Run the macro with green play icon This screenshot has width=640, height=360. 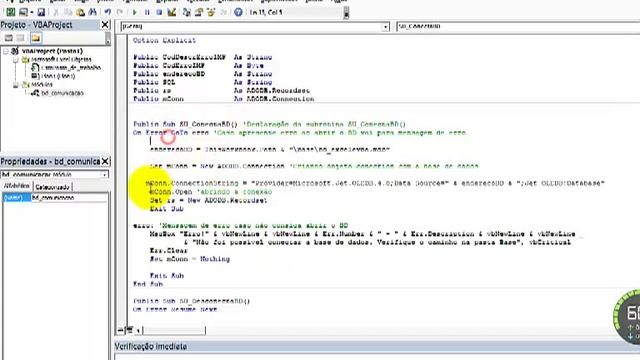coord(134,12)
